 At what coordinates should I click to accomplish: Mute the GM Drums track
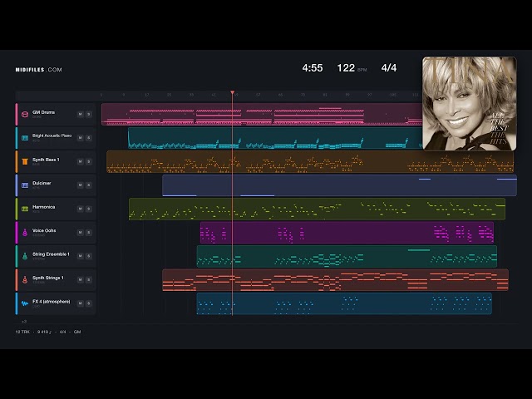pos(81,115)
